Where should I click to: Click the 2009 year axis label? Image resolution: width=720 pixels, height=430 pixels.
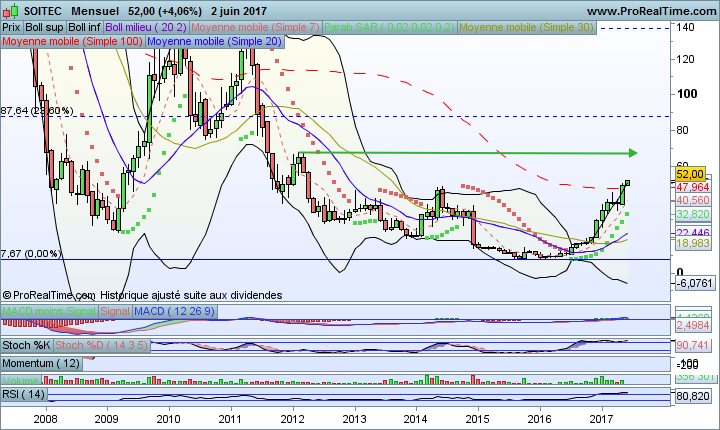click(106, 419)
